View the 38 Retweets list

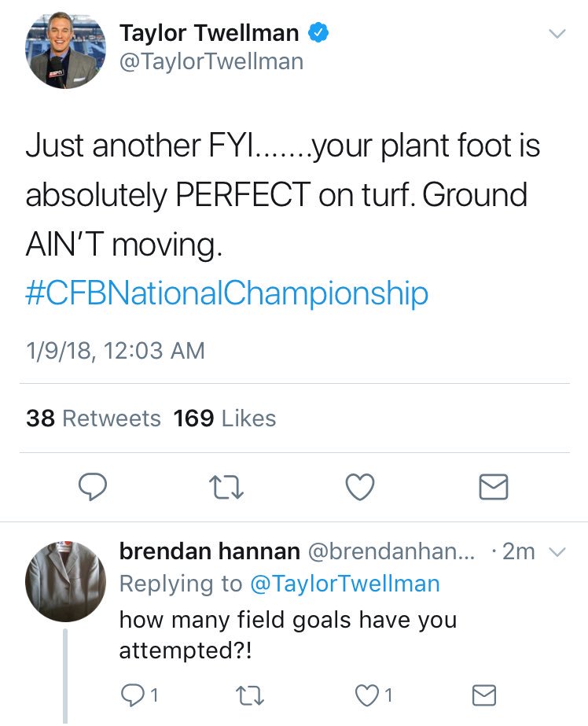[93, 418]
